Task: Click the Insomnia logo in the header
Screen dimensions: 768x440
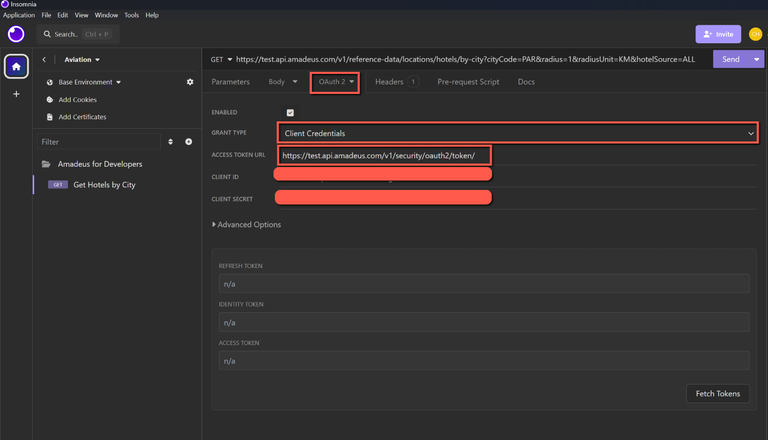Action: (16, 34)
